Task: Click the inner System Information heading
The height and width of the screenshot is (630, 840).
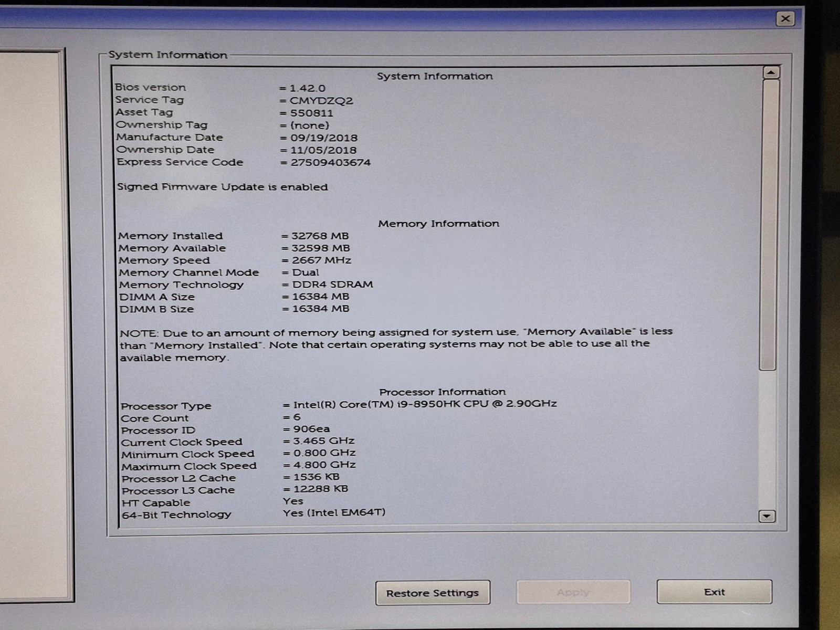Action: [435, 76]
